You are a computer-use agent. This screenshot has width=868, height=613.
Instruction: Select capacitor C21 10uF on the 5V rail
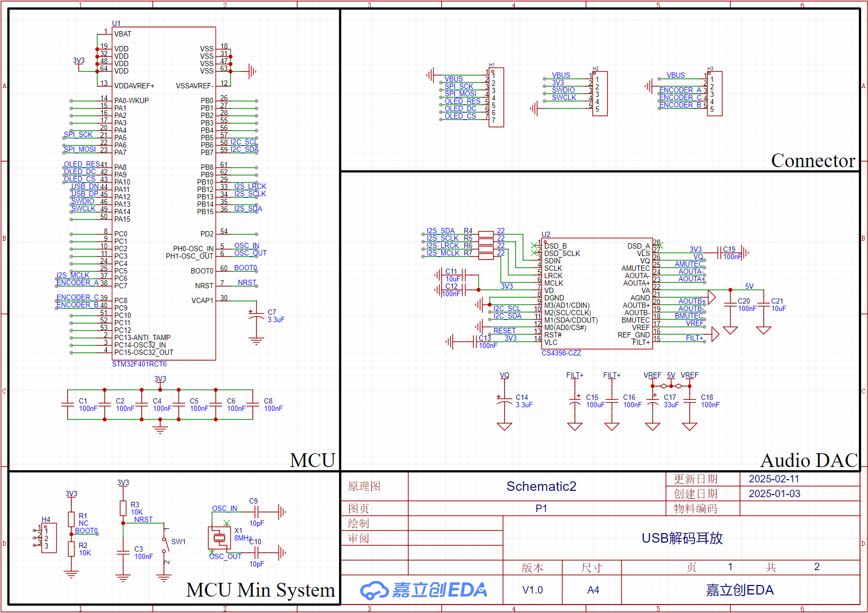(764, 305)
